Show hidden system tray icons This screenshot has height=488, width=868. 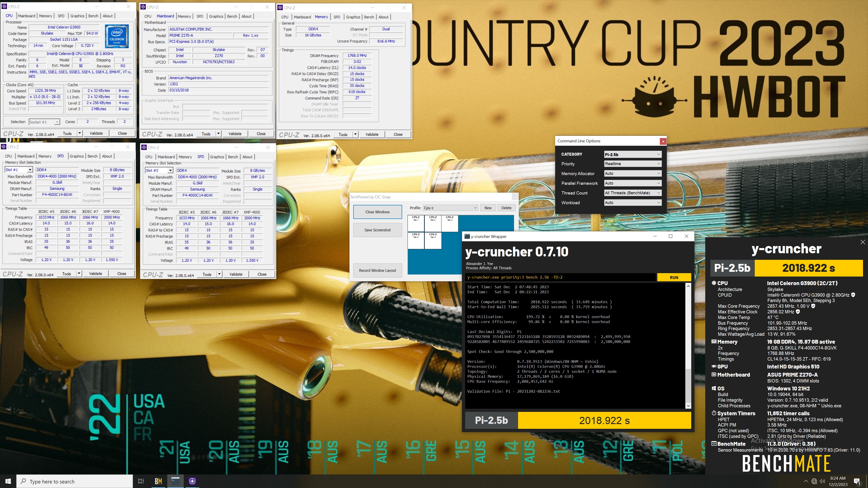point(806,481)
